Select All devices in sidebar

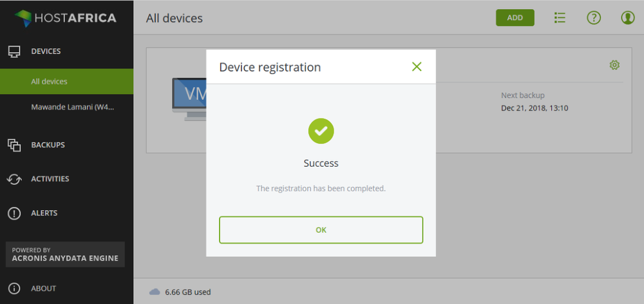click(x=49, y=82)
